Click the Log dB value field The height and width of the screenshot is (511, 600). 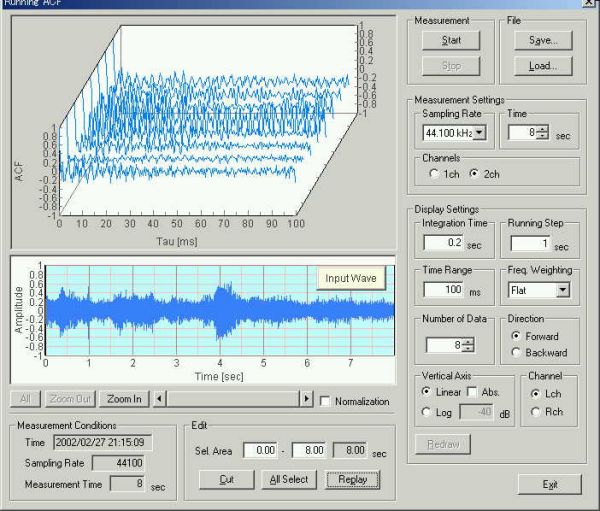(476, 412)
